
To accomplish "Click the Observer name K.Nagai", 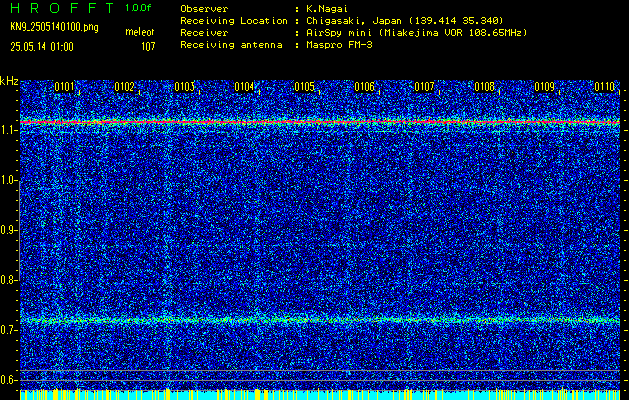I will [327, 9].
